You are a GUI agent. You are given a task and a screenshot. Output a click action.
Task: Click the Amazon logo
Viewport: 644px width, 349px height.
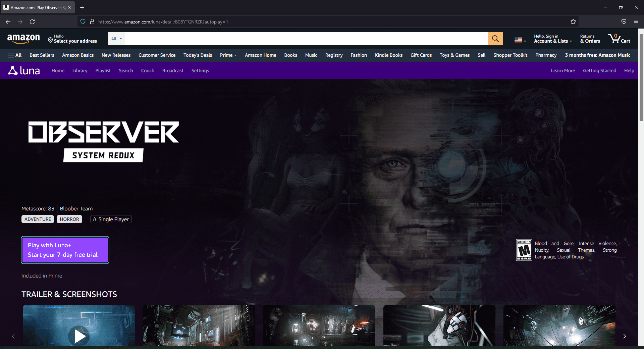23,39
